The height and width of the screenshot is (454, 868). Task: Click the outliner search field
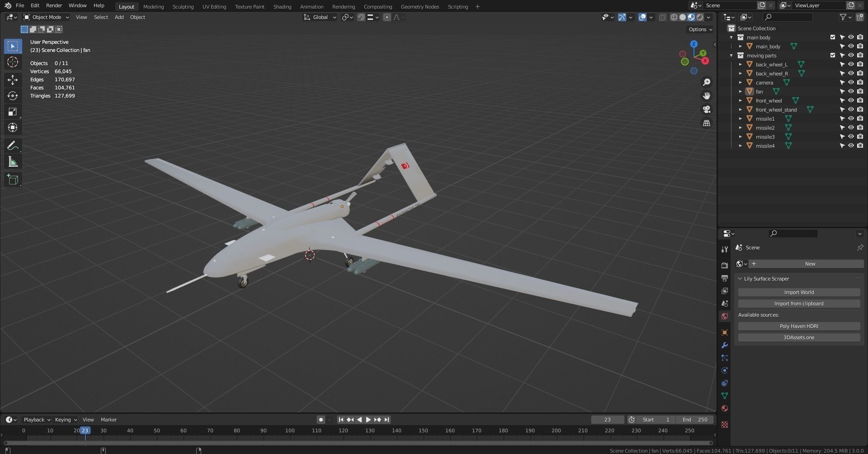787,17
